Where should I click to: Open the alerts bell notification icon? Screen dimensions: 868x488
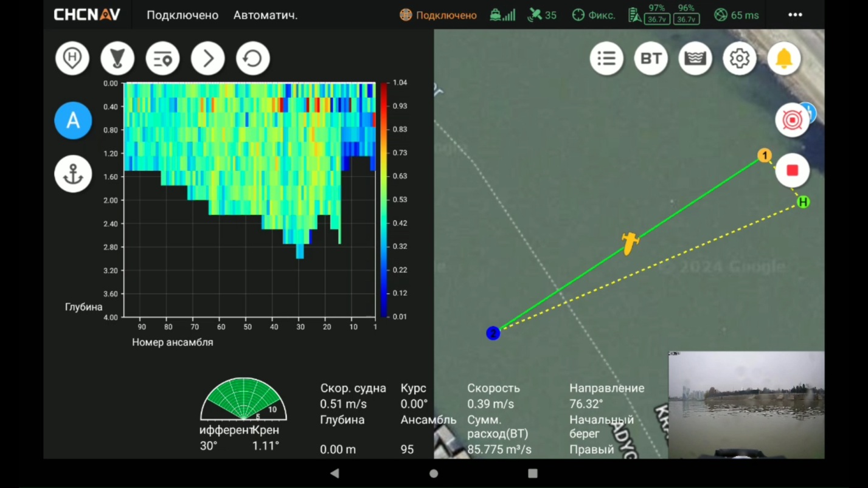click(x=783, y=58)
